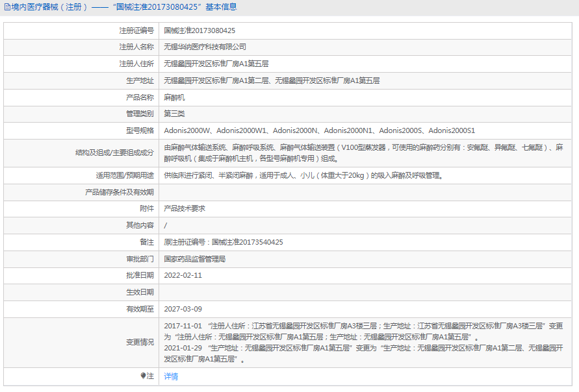Image resolution: width=579 pixels, height=392 pixels.
Task: Select 国家药品监督管理局 approval department
Action: pos(194,259)
